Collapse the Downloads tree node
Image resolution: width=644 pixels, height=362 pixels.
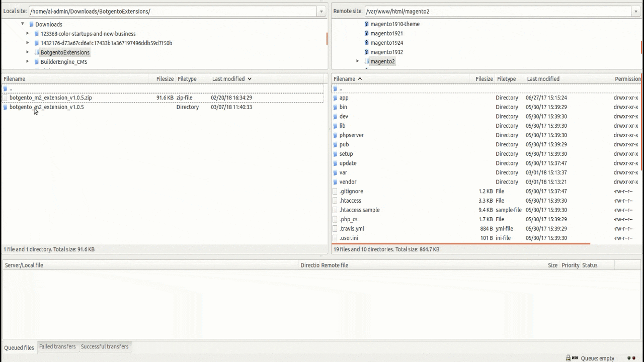pyautogui.click(x=23, y=24)
